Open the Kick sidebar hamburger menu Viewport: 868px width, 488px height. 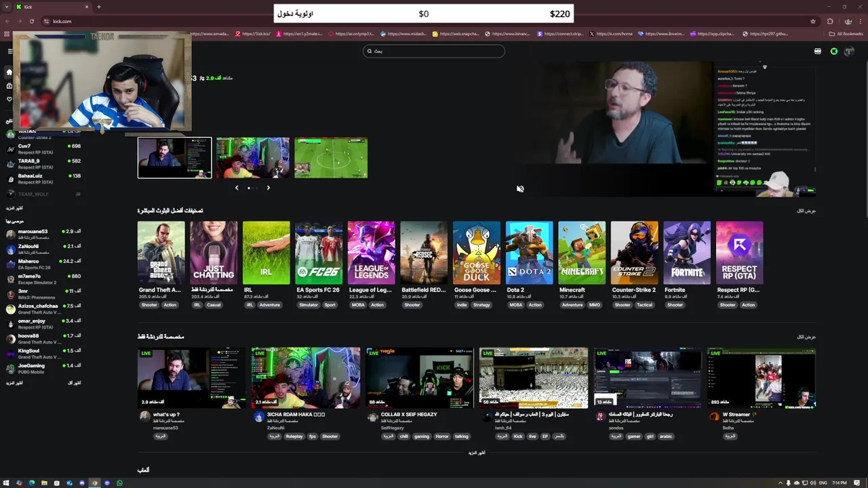pos(9,52)
